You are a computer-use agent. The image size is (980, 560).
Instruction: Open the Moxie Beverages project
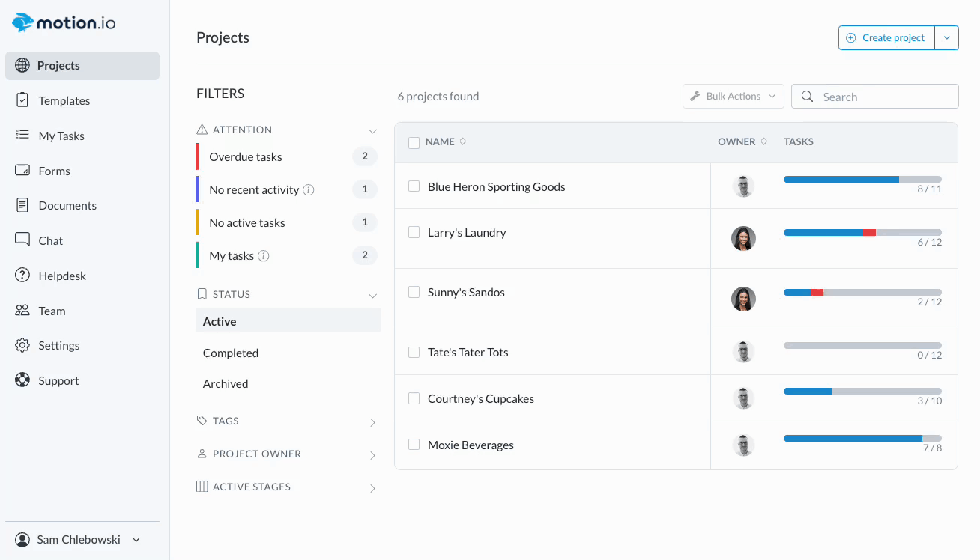pyautogui.click(x=471, y=445)
